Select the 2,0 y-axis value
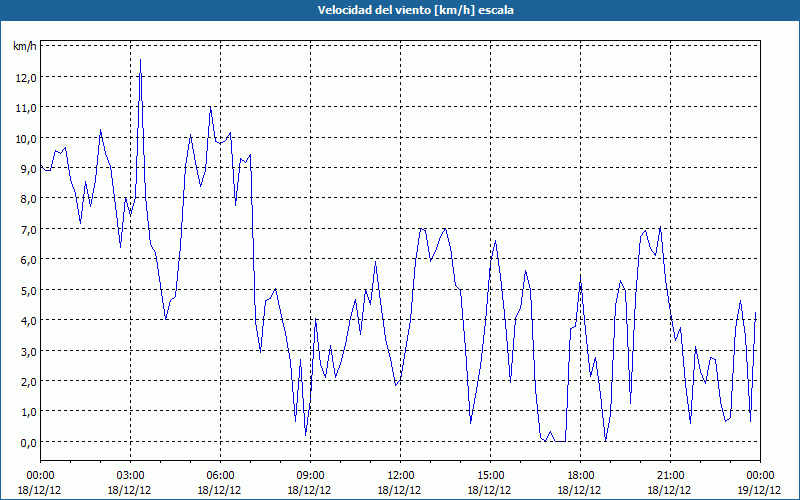 pos(28,382)
